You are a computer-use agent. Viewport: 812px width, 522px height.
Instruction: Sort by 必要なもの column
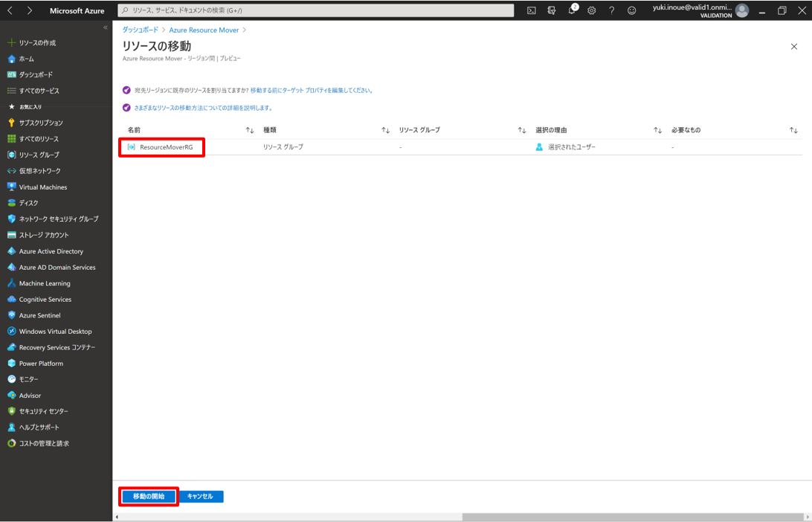[x=793, y=130]
